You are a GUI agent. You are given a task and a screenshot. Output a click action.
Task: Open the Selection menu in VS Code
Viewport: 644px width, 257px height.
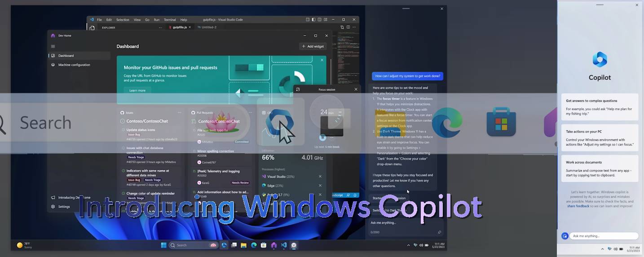click(x=123, y=20)
